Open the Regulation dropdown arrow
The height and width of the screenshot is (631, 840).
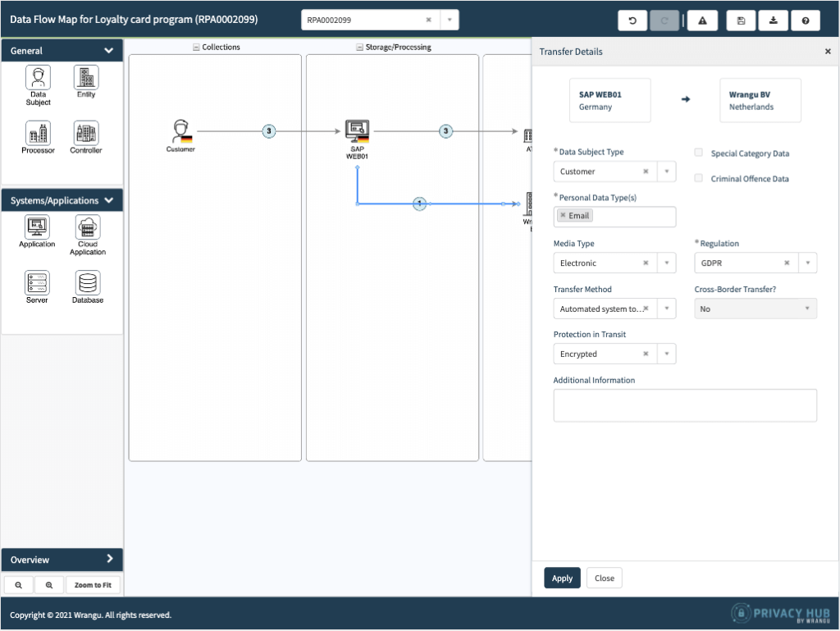coord(808,263)
